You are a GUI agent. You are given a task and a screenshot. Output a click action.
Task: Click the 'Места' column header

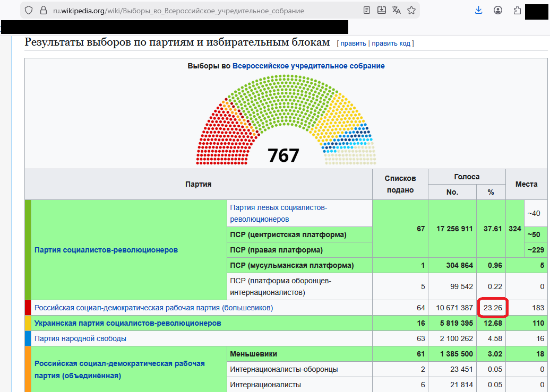click(527, 185)
